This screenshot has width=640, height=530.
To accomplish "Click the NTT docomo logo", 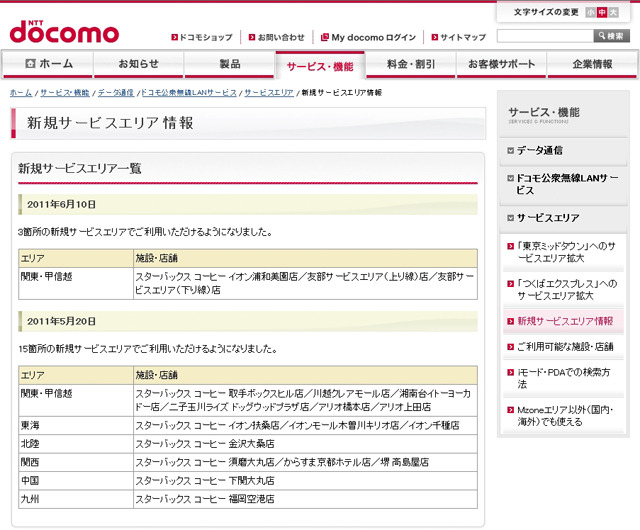I will pos(64,32).
